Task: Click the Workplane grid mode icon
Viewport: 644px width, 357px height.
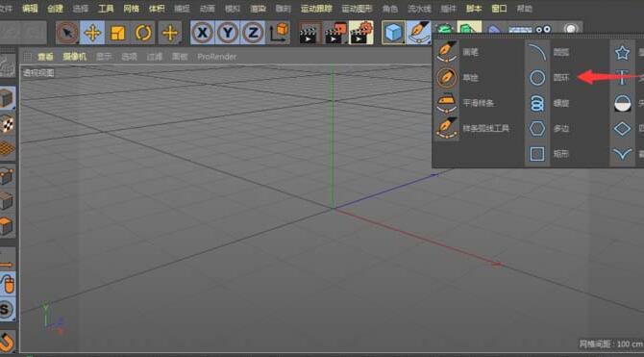Action: click(7, 149)
